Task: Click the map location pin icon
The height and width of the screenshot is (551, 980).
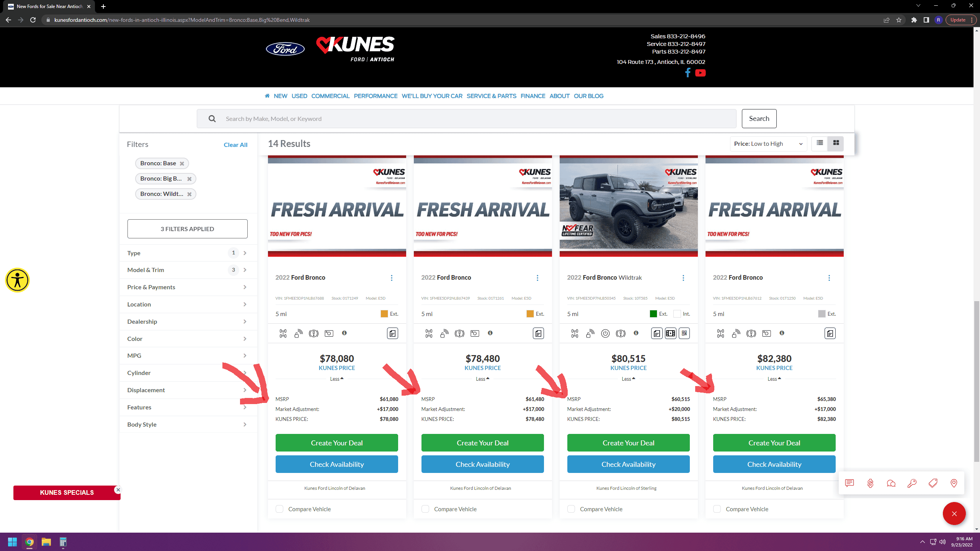Action: tap(954, 483)
